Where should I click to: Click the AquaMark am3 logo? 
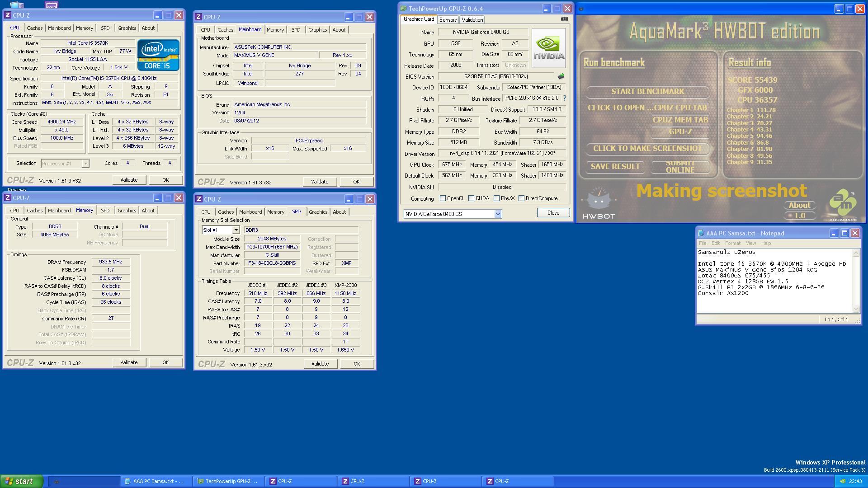843,206
